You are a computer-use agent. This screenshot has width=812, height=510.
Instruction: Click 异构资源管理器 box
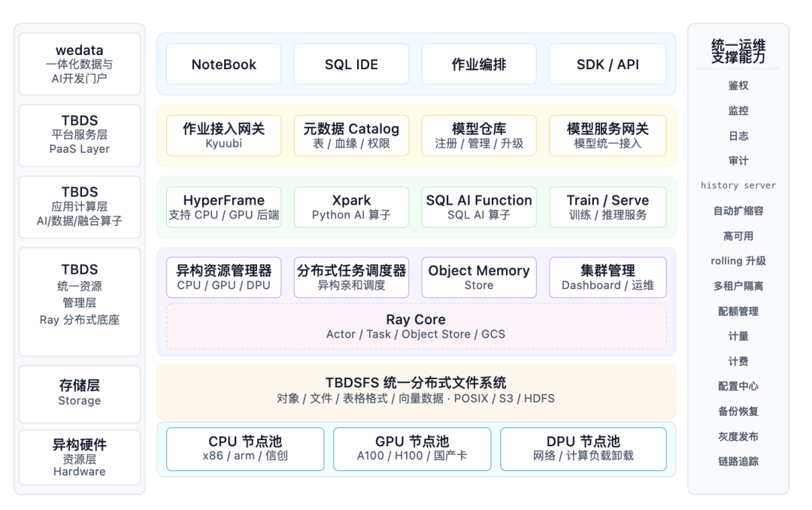(x=224, y=278)
